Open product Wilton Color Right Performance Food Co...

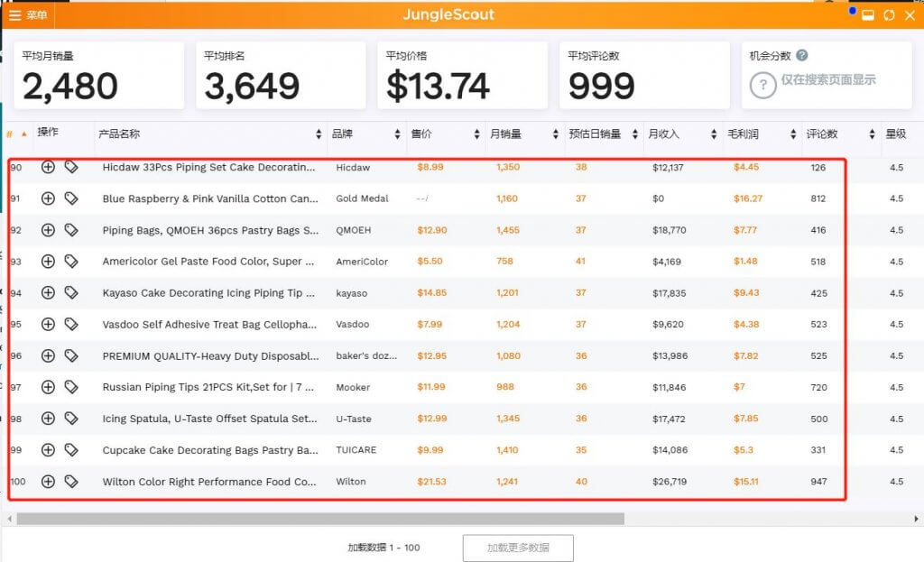pyautogui.click(x=209, y=482)
